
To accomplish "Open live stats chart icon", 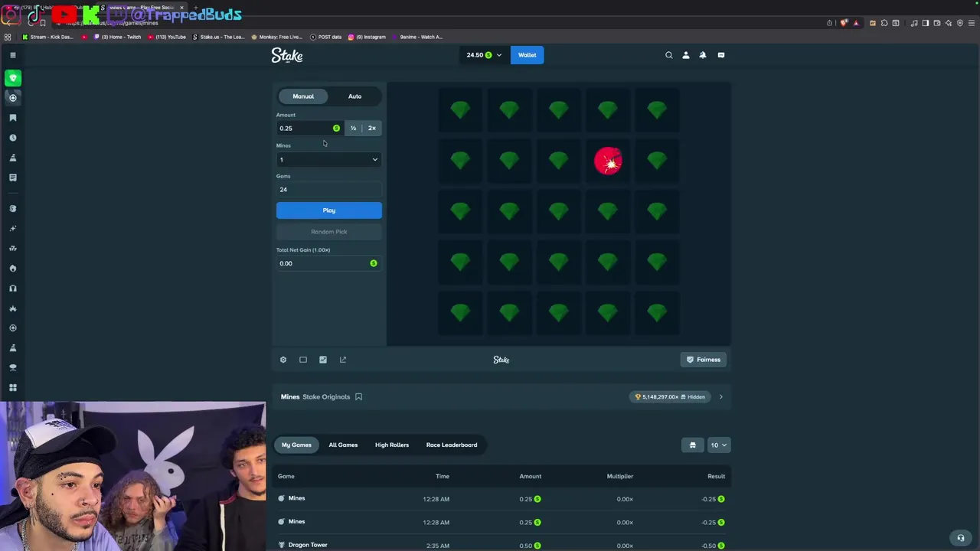I will (323, 360).
